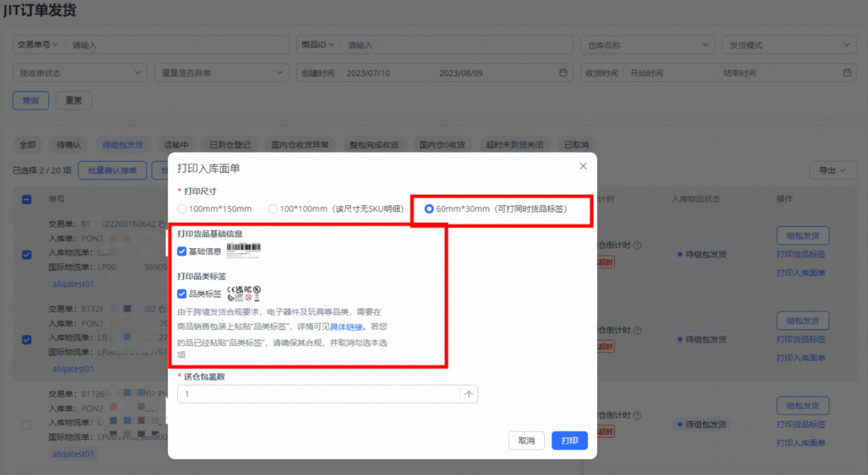Image resolution: width=868 pixels, height=475 pixels.
Task: Select the 100mm*150mm print size
Action: pos(182,209)
